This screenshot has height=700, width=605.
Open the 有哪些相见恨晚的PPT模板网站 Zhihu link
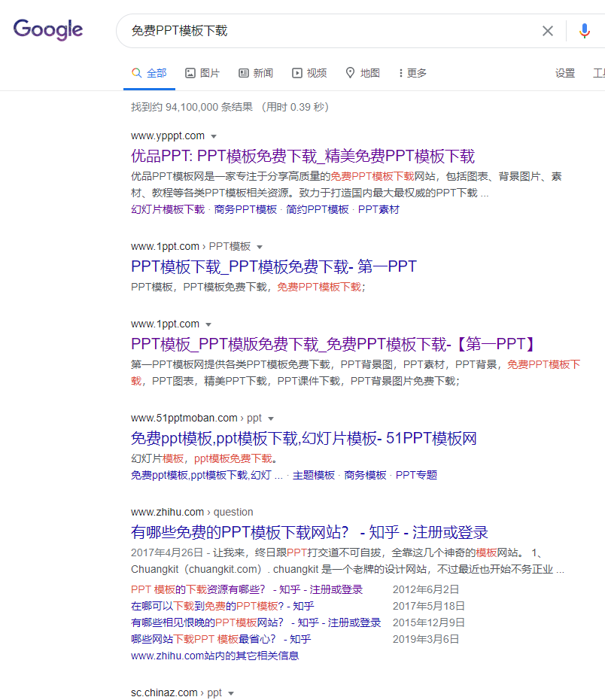coord(256,622)
